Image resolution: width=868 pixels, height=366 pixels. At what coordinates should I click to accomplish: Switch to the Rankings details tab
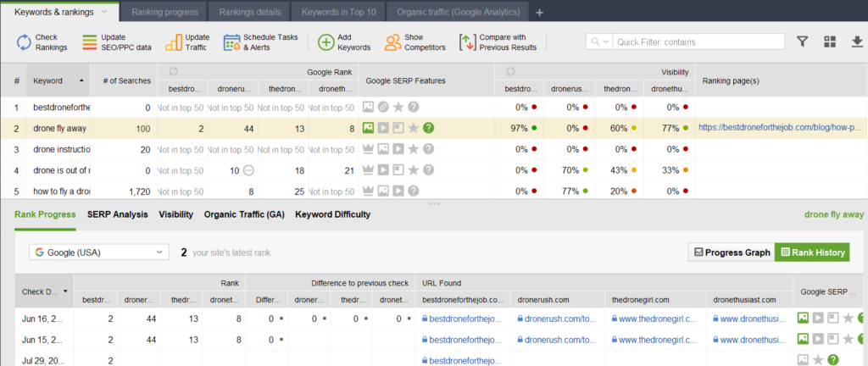point(250,12)
